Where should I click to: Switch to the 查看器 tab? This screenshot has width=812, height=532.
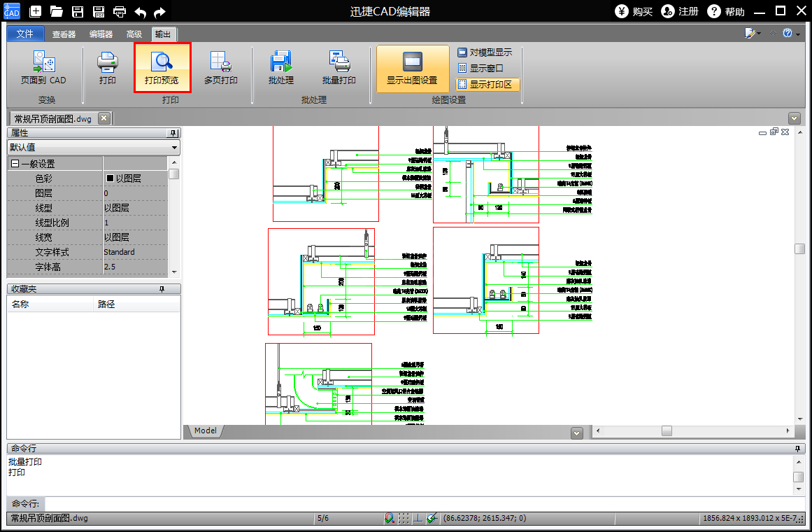tap(64, 34)
